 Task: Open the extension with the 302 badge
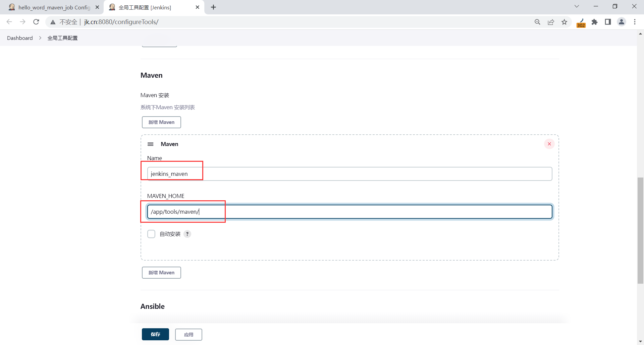pyautogui.click(x=581, y=23)
